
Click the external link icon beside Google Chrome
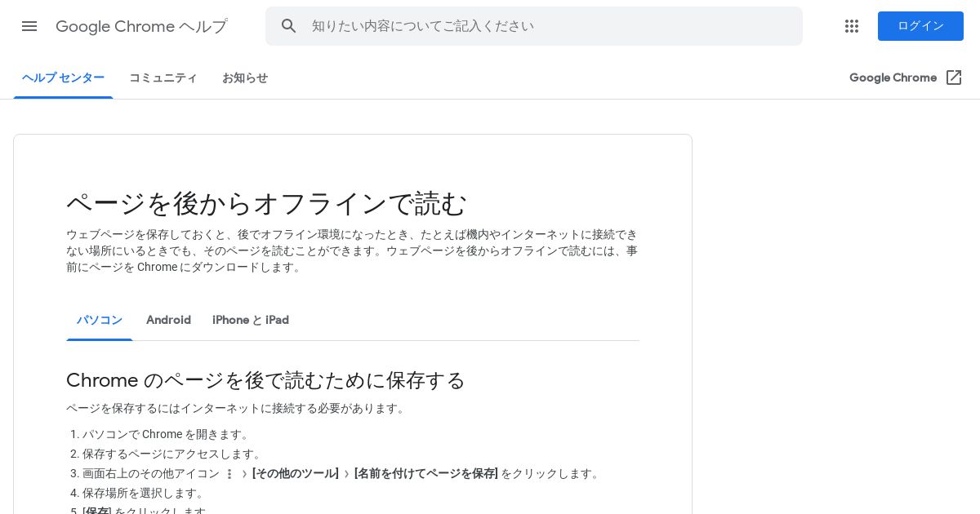click(x=954, y=78)
